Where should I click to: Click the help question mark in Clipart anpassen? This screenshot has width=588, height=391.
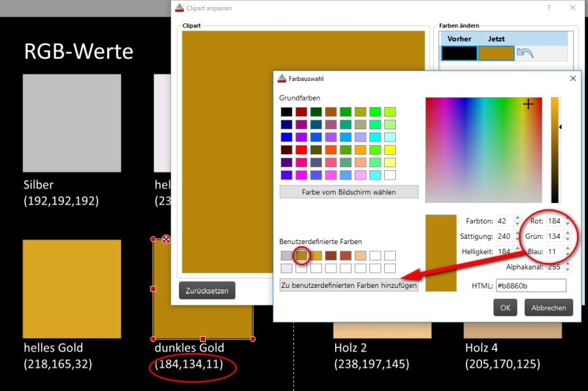pos(547,8)
